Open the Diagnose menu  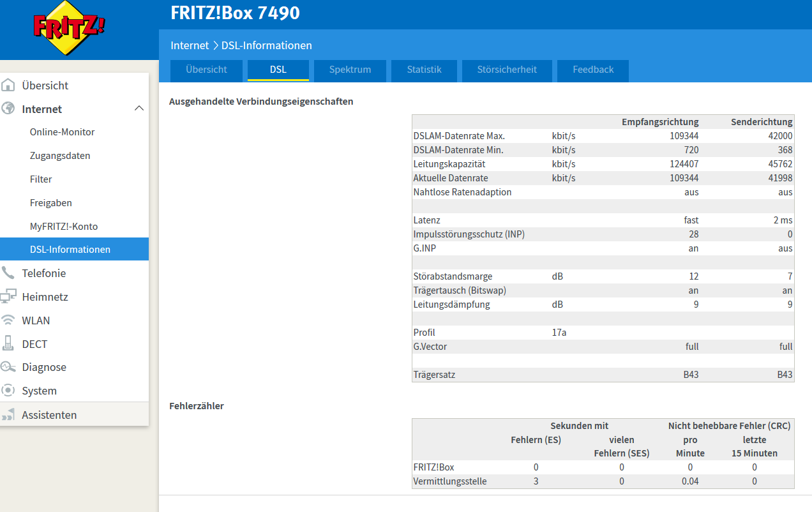click(44, 367)
